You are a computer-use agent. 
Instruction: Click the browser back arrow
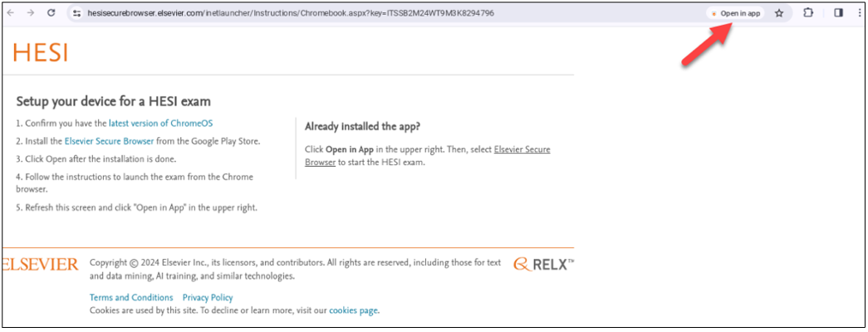click(12, 13)
